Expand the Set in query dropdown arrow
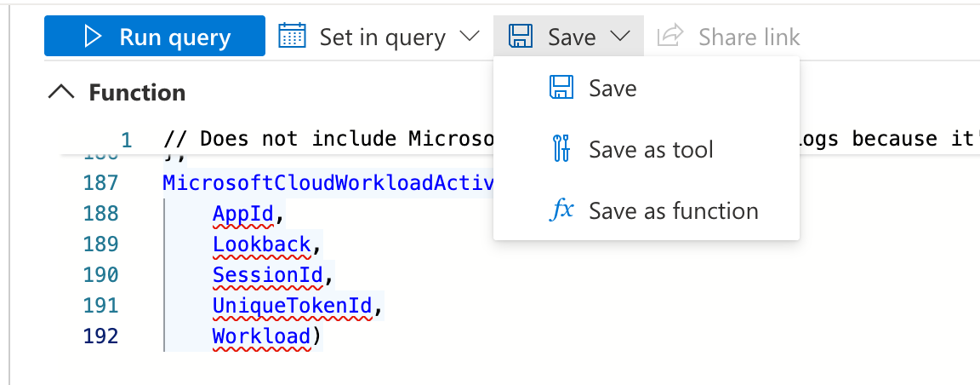980x385 pixels. coord(469,37)
